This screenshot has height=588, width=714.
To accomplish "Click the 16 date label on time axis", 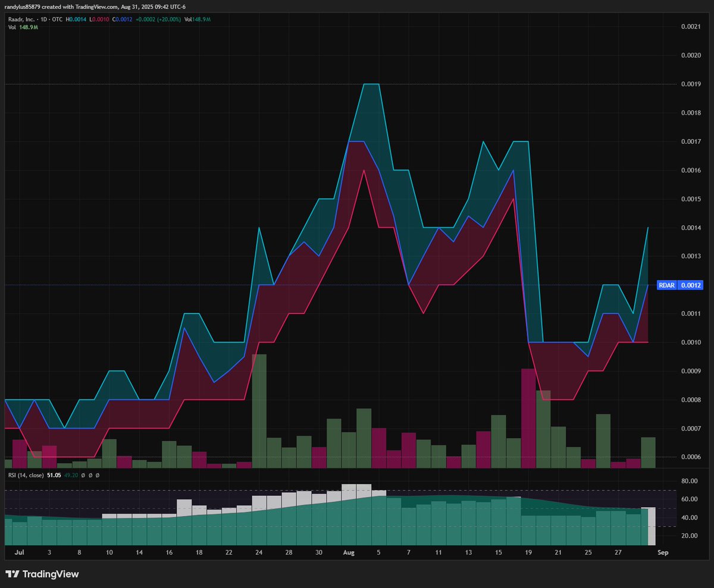I will pyautogui.click(x=169, y=553).
